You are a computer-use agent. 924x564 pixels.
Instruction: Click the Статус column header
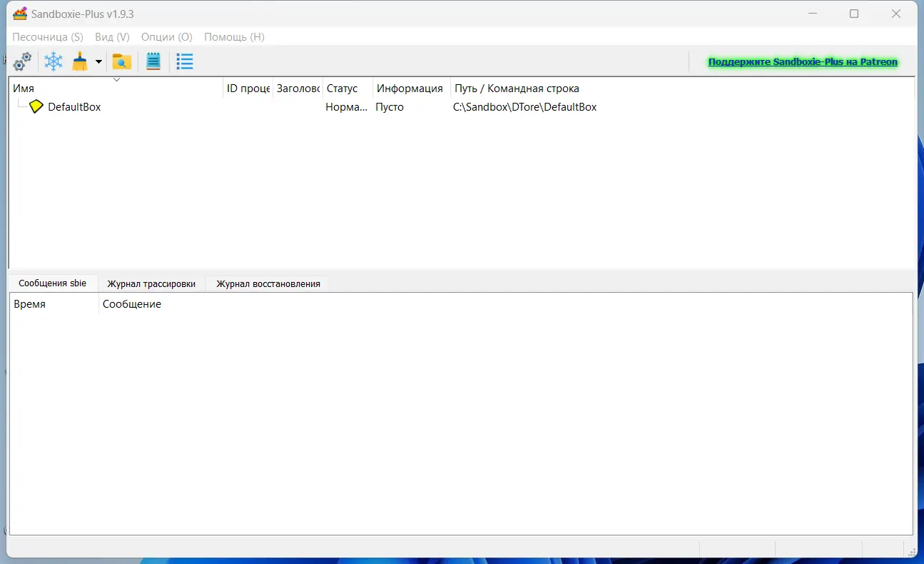(348, 89)
